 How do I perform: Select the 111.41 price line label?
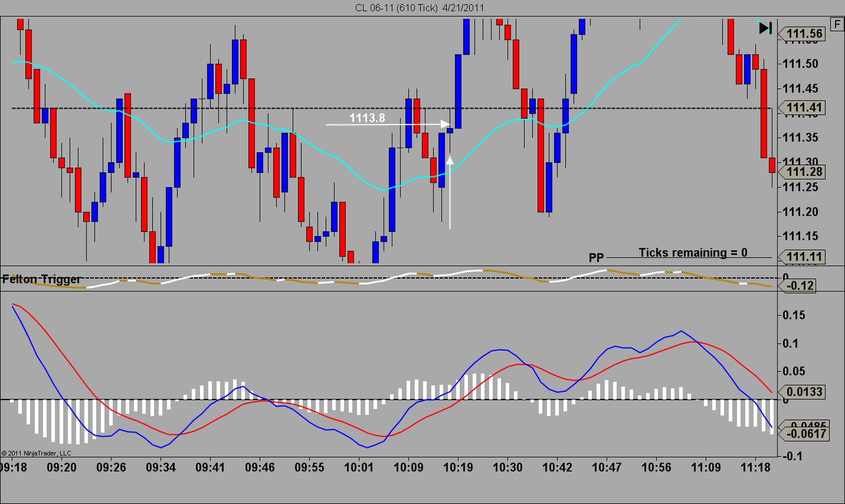click(803, 107)
